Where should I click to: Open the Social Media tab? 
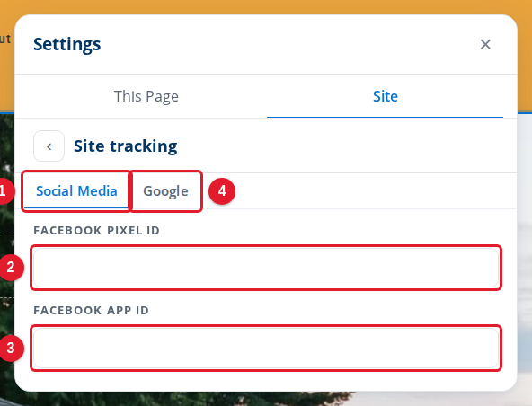pyautogui.click(x=76, y=191)
